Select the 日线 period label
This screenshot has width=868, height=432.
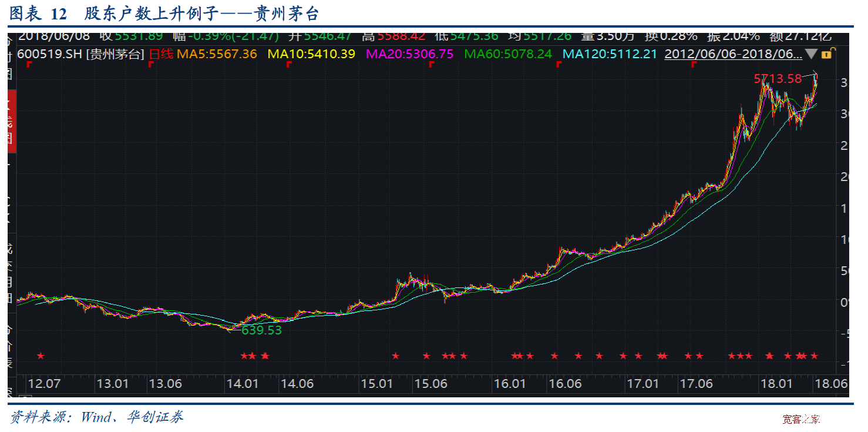[160, 54]
